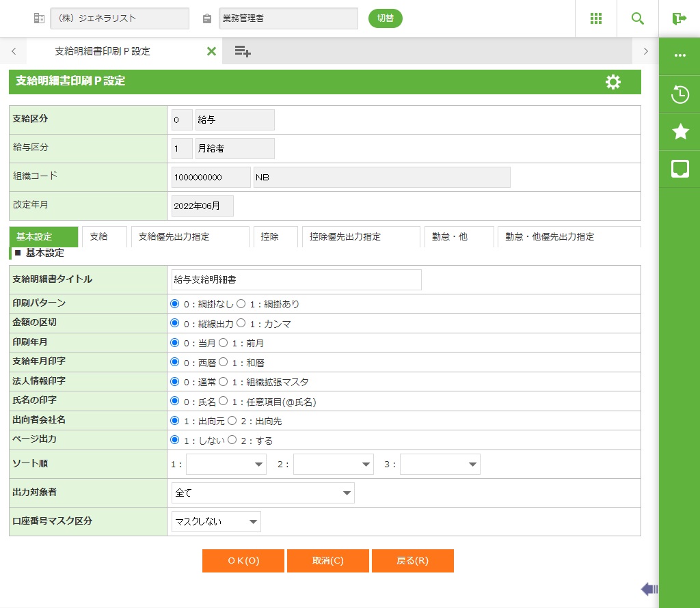This screenshot has height=608, width=700.
Task: Open the apps grid menu icon
Action: point(596,18)
